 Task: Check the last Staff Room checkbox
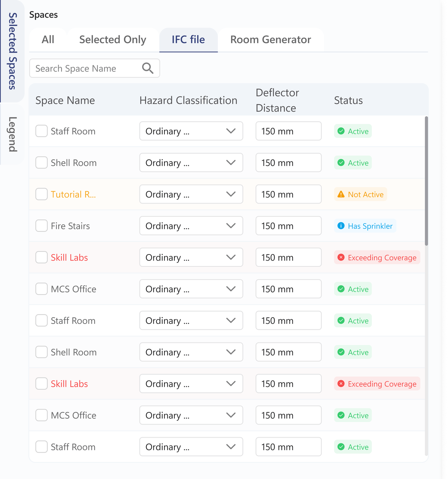[42, 447]
